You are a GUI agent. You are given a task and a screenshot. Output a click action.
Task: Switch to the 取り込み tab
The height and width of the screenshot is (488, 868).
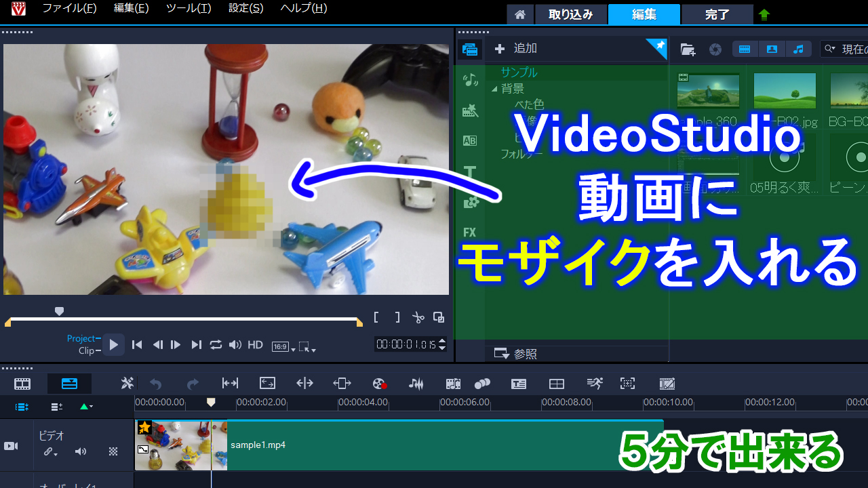[571, 14]
